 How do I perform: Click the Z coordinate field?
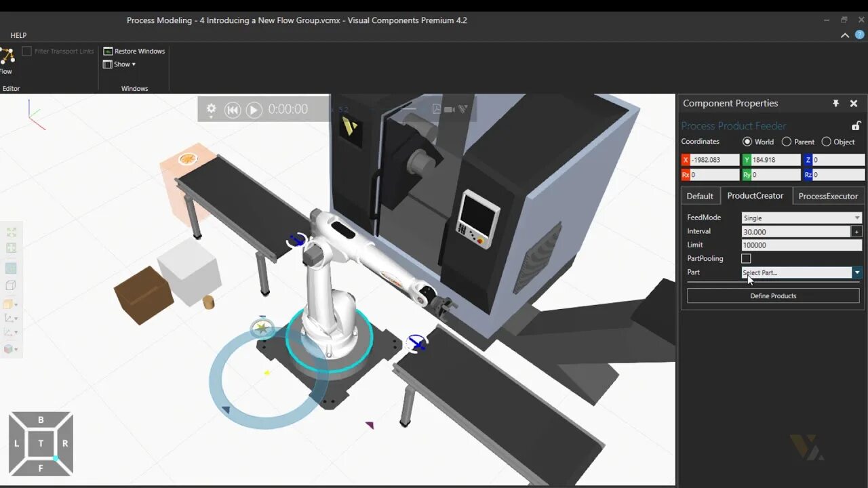tap(838, 160)
